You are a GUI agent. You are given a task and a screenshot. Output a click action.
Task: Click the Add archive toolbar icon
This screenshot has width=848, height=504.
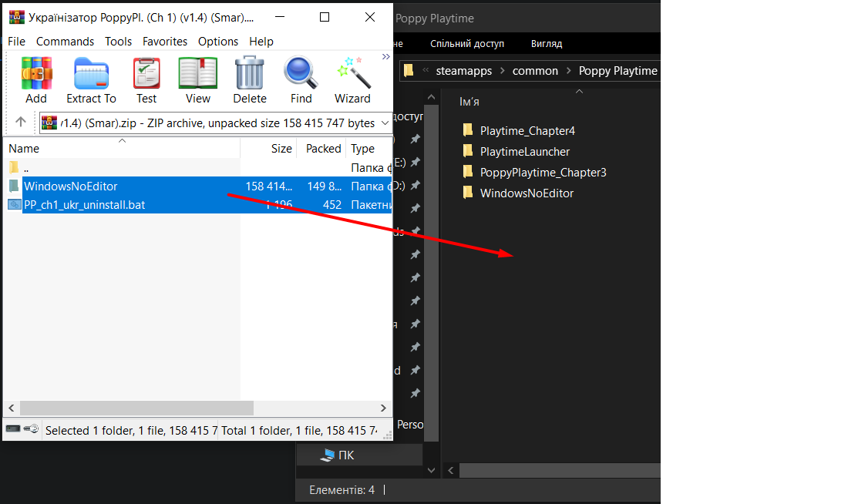coord(36,73)
